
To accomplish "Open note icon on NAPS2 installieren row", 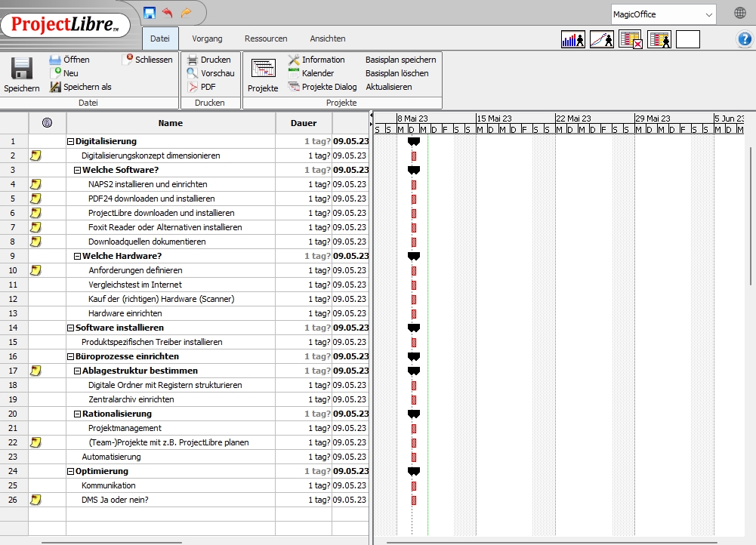I will (35, 184).
